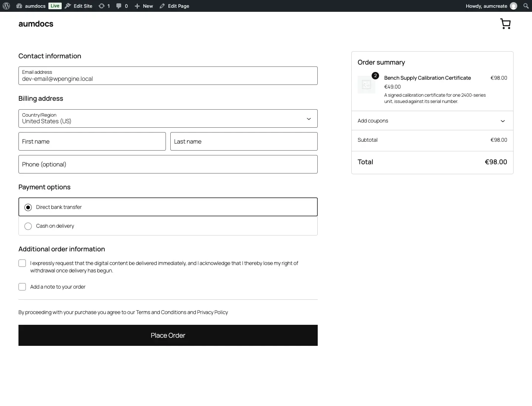Open Edit Site in admin bar
This screenshot has height=406, width=532.
(79, 6)
